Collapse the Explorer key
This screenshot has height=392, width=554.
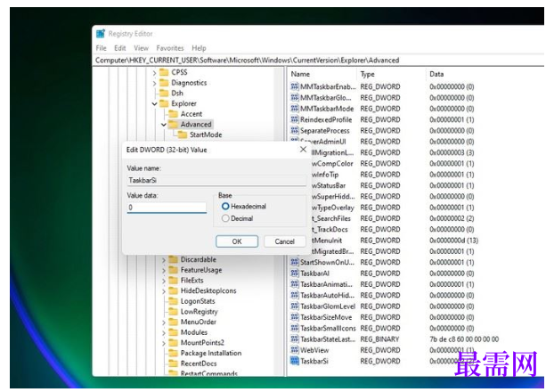pos(154,103)
